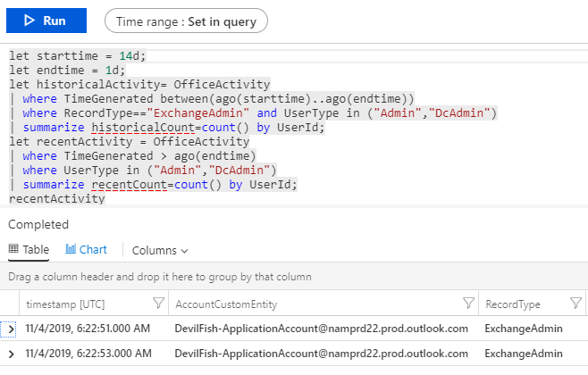
Task: Click the Table grid icon
Action: tap(13, 250)
